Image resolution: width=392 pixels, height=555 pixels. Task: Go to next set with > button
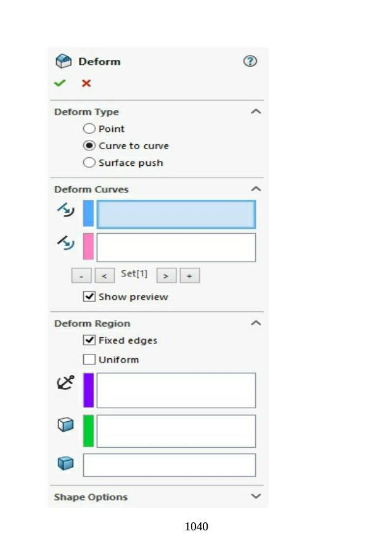[166, 276]
